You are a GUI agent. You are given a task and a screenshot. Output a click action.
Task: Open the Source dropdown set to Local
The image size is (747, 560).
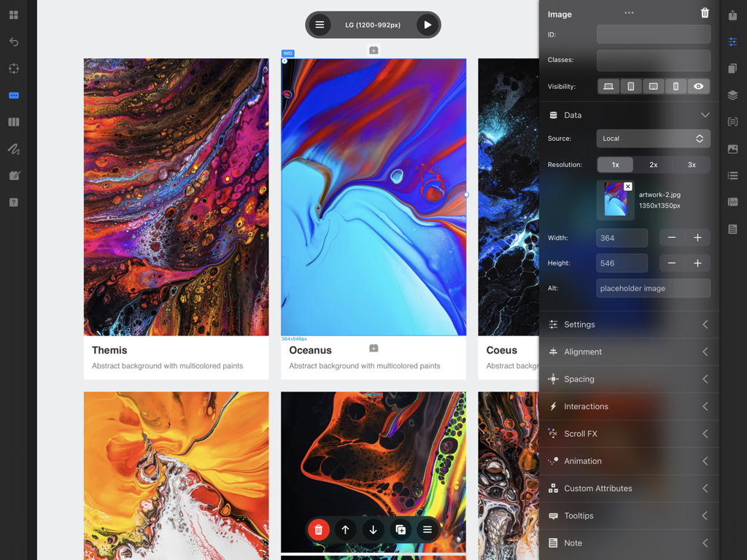click(x=653, y=138)
